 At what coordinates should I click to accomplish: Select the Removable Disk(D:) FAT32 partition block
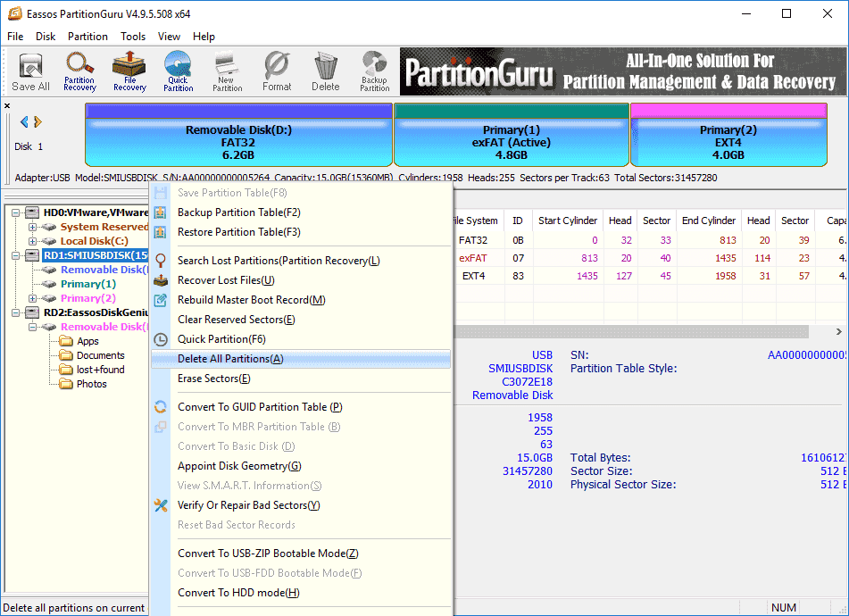pyautogui.click(x=238, y=135)
